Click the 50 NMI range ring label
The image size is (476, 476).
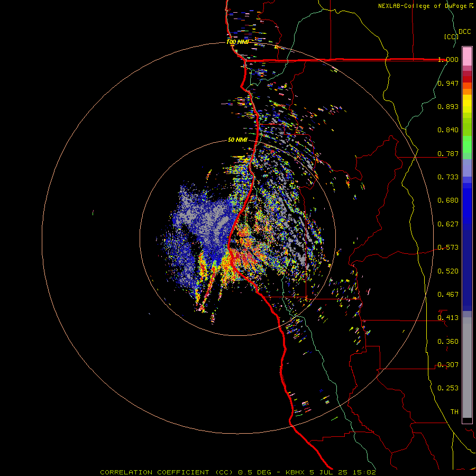pos(237,140)
